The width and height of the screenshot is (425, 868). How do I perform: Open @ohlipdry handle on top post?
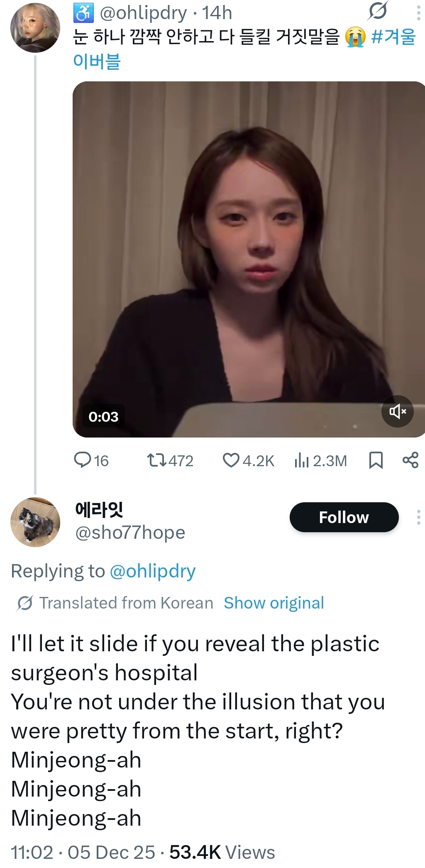click(x=143, y=13)
